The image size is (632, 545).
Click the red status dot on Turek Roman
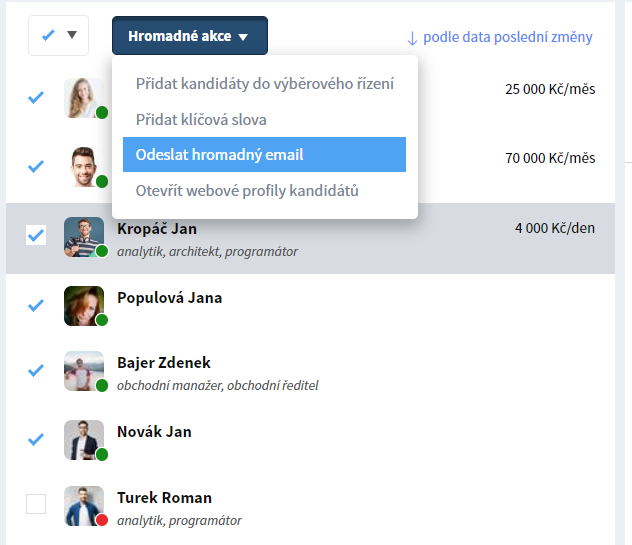coord(102,520)
